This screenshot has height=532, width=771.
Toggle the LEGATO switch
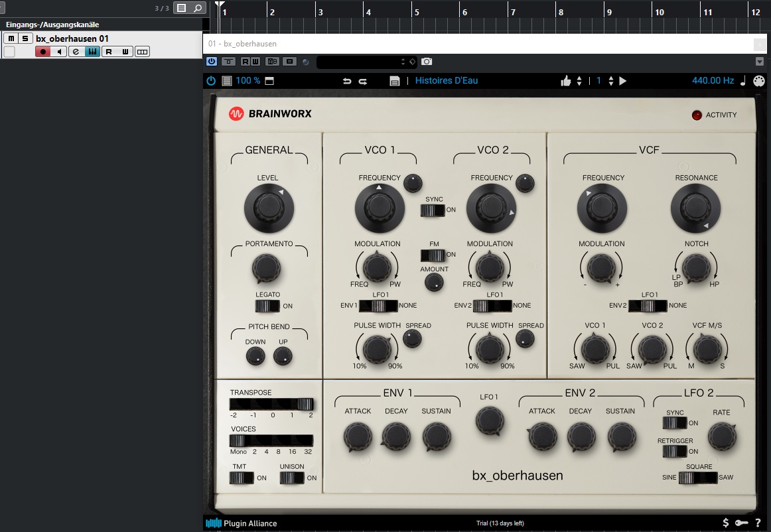(268, 306)
